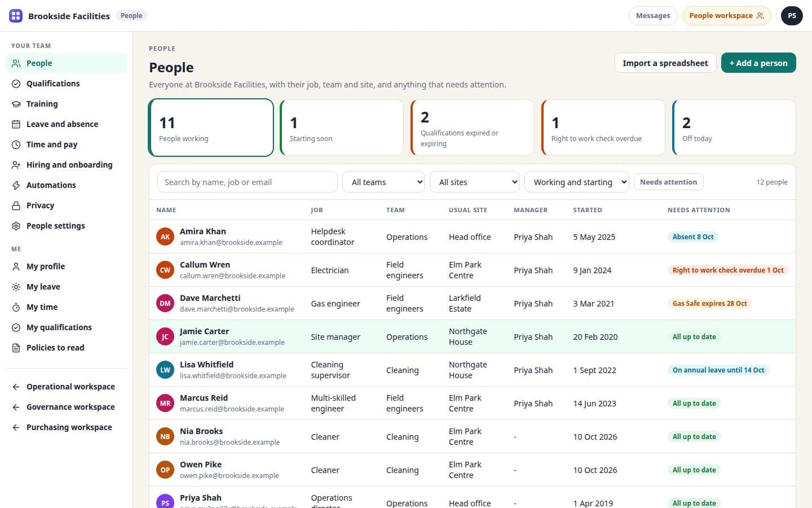Toggle the Needs attention filter
The width and height of the screenshot is (812, 508).
point(668,182)
